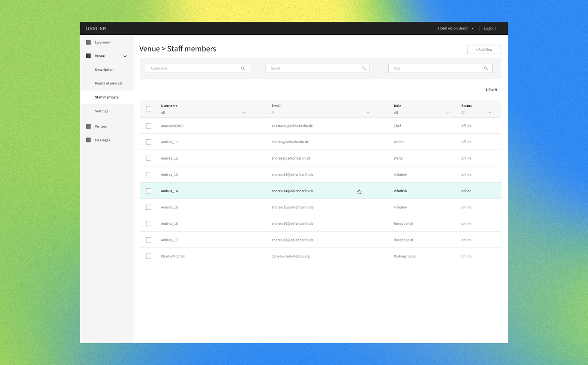Check the Charlie Mitchell row checkbox
This screenshot has width=588, height=365.
(149, 256)
